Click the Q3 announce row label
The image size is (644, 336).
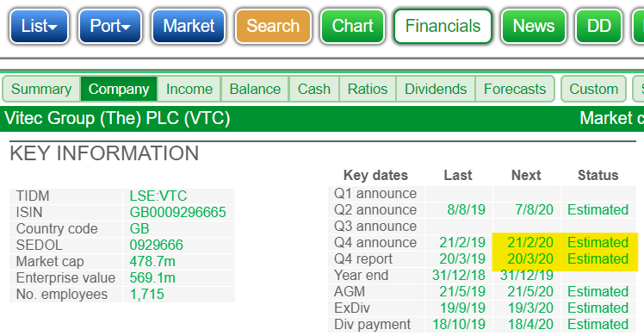(x=375, y=227)
